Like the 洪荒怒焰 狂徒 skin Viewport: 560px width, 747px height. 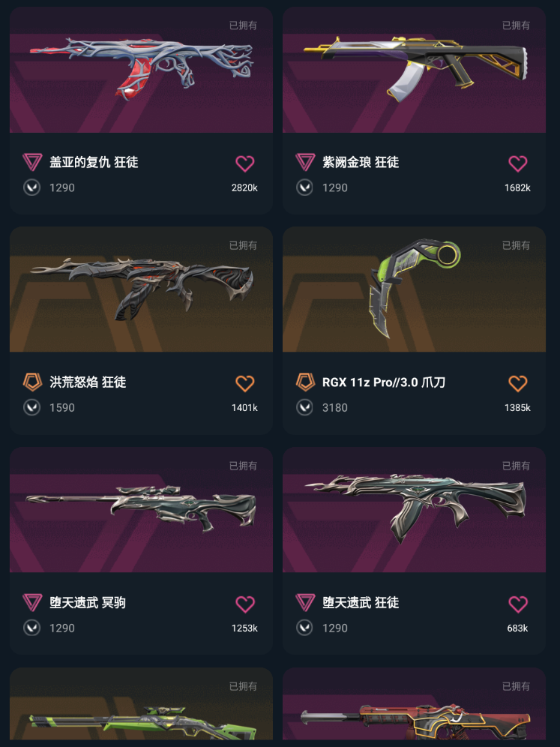[244, 383]
